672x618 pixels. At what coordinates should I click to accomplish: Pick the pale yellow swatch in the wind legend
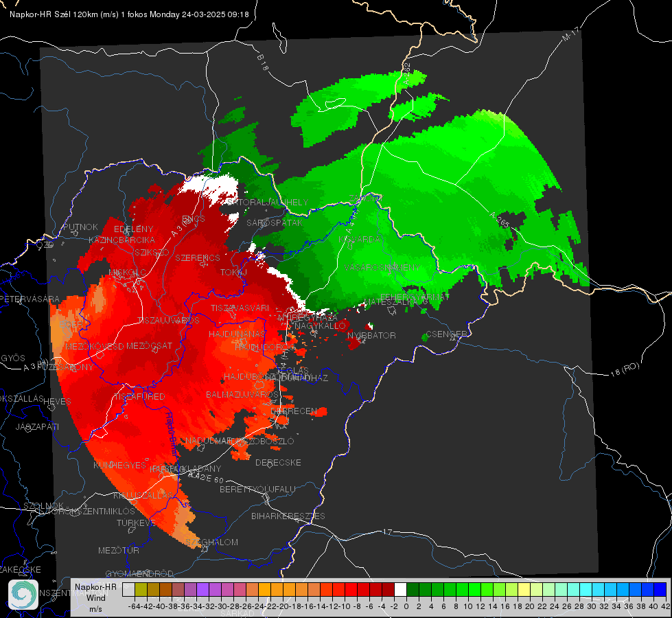point(524,590)
